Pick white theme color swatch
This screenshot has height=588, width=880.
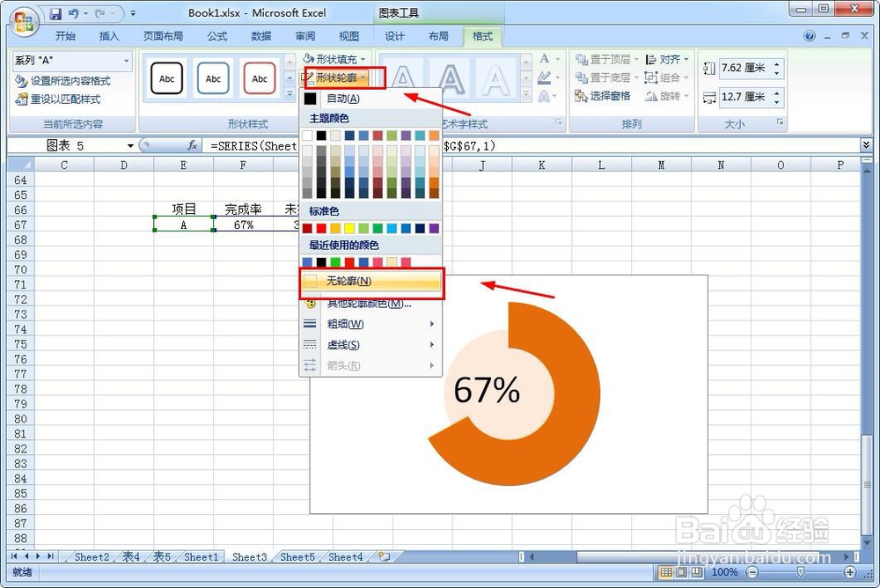click(x=307, y=136)
